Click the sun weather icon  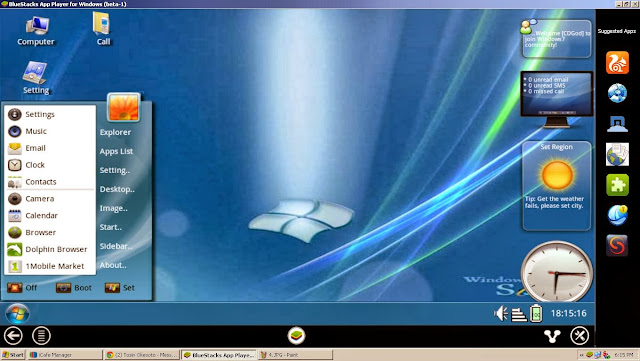click(x=557, y=175)
